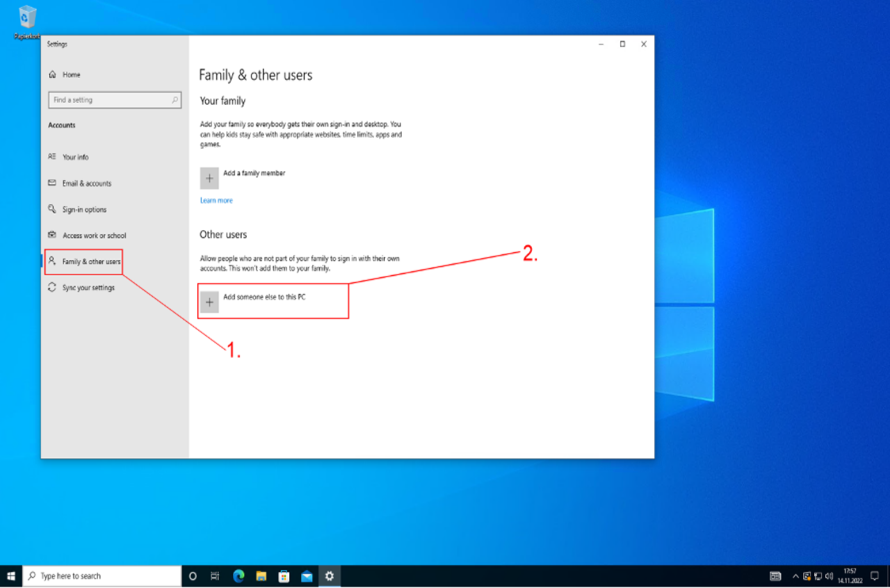890x588 pixels.
Task: Open the Mail app from the taskbar
Action: click(307, 576)
